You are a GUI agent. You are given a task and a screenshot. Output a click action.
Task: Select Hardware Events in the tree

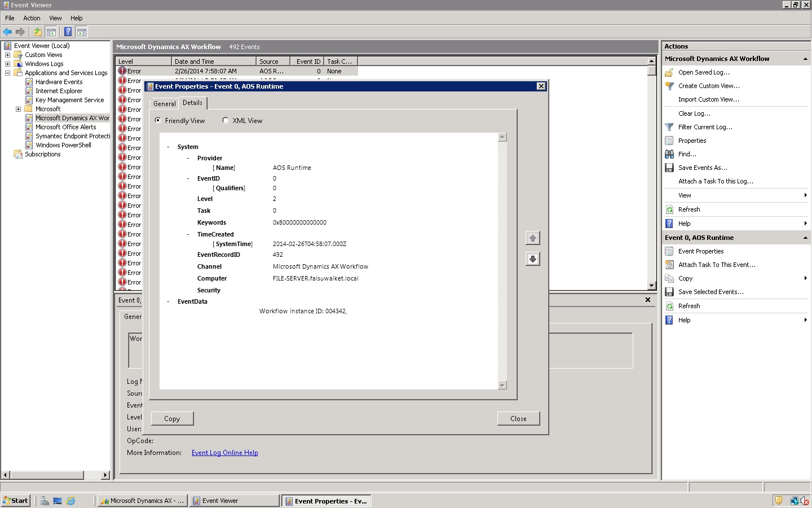[x=59, y=82]
